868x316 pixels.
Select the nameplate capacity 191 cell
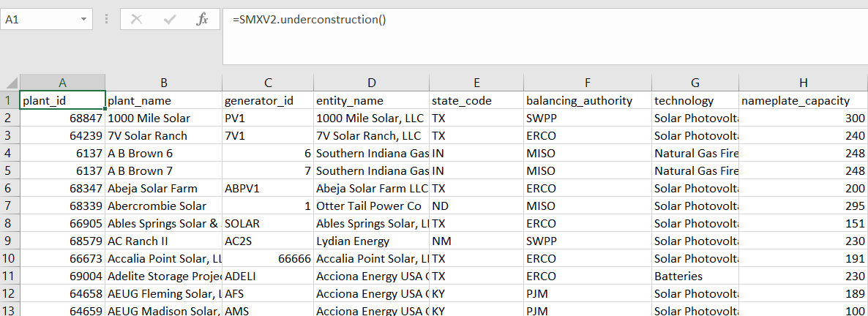(804, 258)
